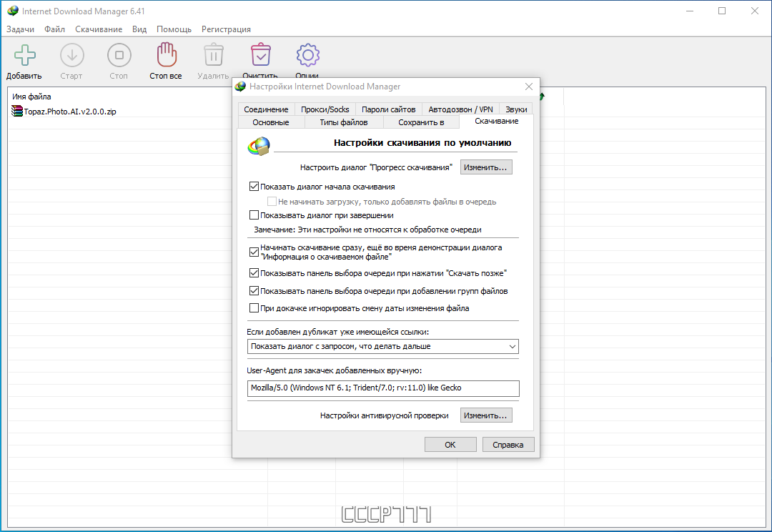
Task: Toggle Показать диалог начала скачивания checkbox
Action: pyautogui.click(x=254, y=187)
